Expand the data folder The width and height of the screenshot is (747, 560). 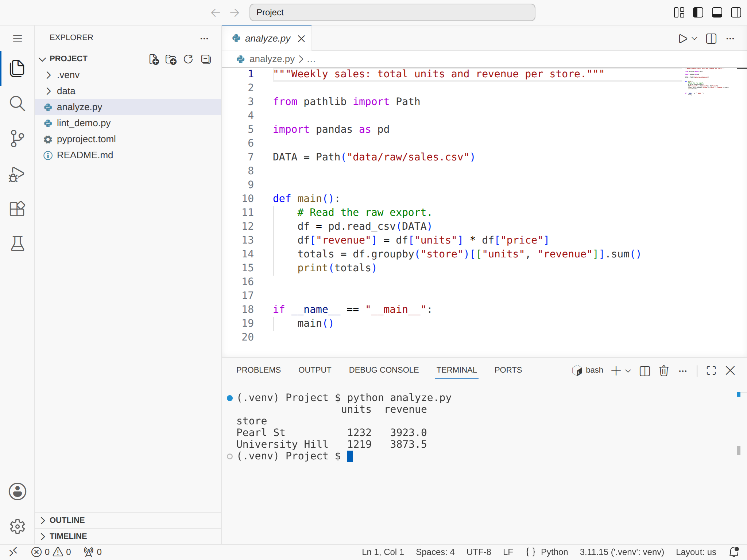click(128, 91)
